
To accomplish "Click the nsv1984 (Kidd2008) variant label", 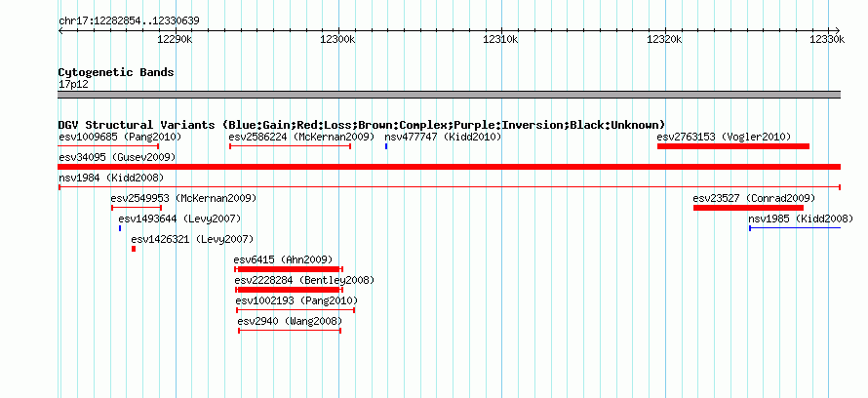I will [x=111, y=178].
